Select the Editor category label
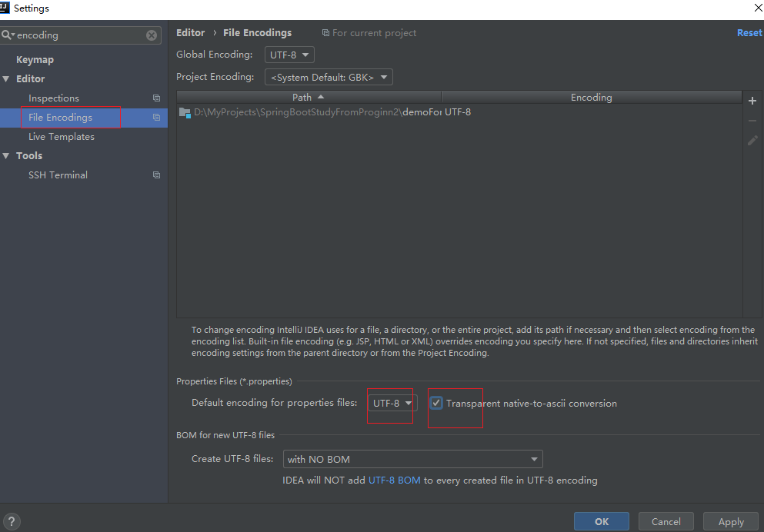This screenshot has width=764, height=532. tap(30, 79)
